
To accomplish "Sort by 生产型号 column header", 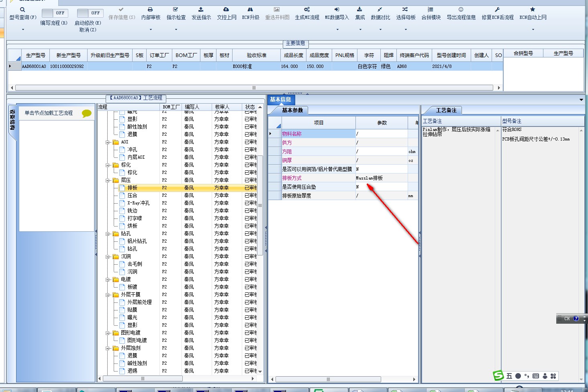I will pyautogui.click(x=35, y=55).
